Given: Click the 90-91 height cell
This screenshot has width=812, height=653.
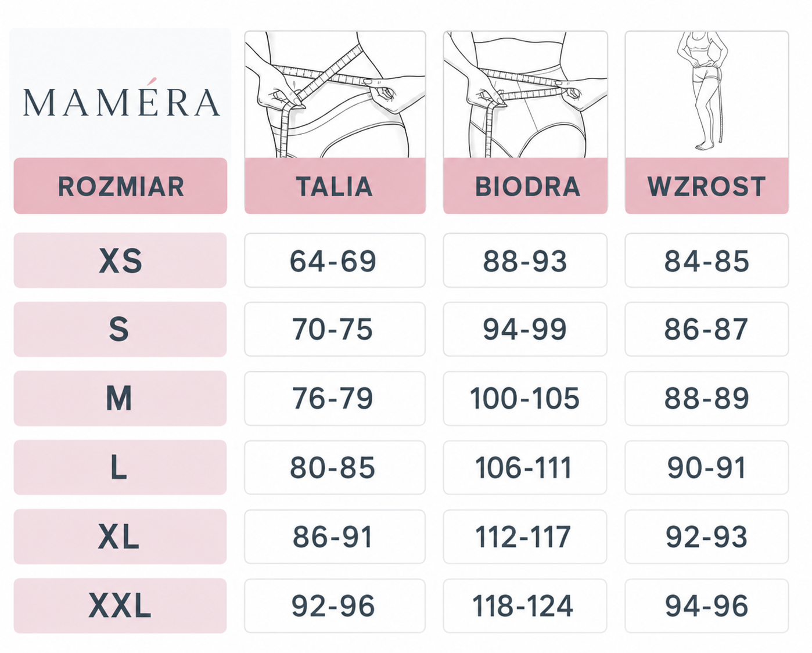Looking at the screenshot, I should 707,467.
